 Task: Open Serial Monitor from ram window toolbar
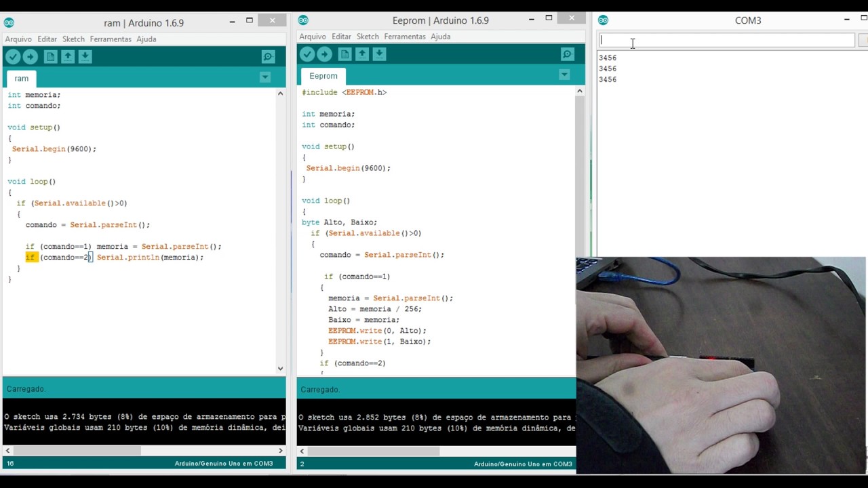point(268,57)
